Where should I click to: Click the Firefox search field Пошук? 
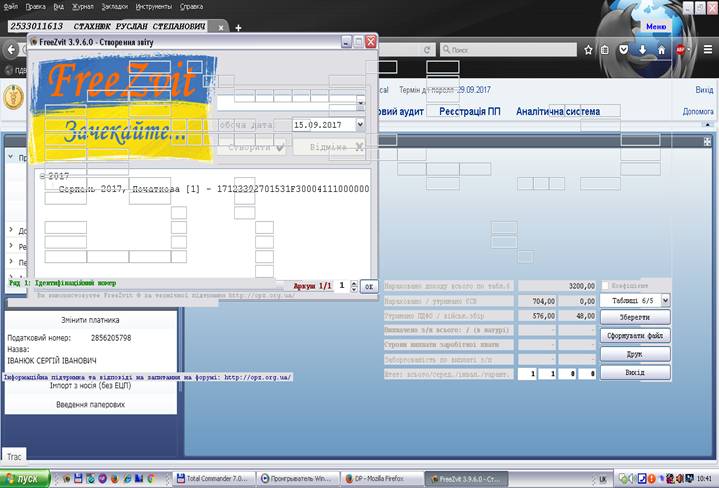pyautogui.click(x=500, y=49)
